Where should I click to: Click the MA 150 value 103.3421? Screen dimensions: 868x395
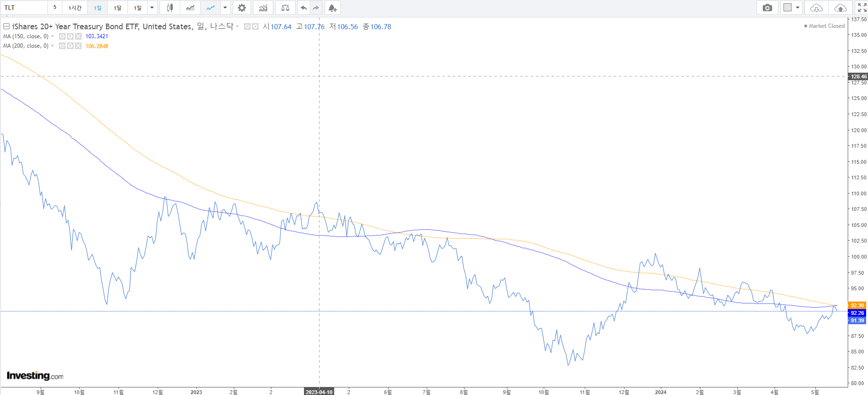[x=97, y=36]
